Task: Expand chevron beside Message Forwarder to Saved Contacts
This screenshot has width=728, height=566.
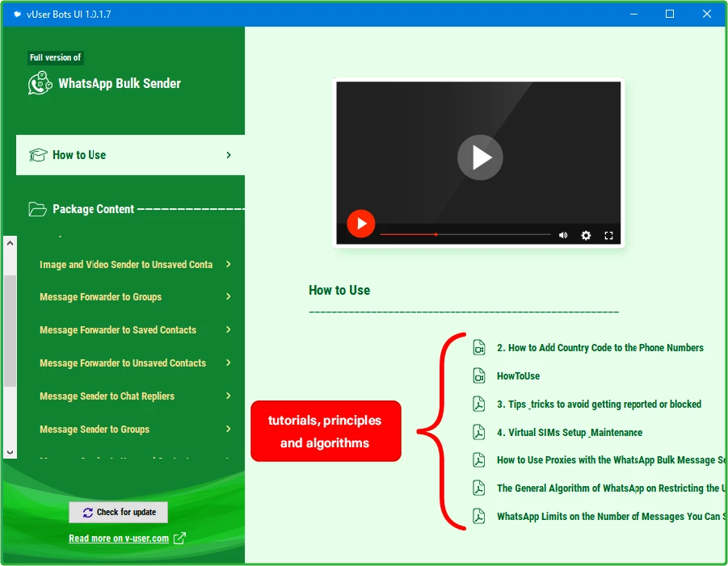Action: click(229, 329)
